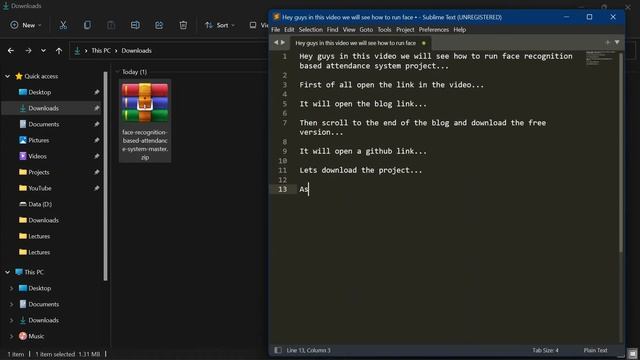640x360 pixels.
Task: Open the tab list dropdown arrow in Sublime
Action: click(617, 42)
